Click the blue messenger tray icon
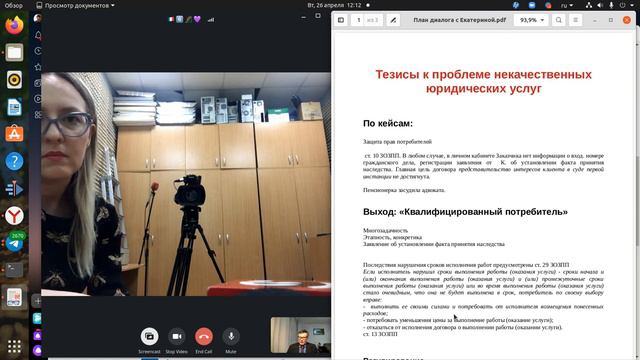 [x=532, y=5]
